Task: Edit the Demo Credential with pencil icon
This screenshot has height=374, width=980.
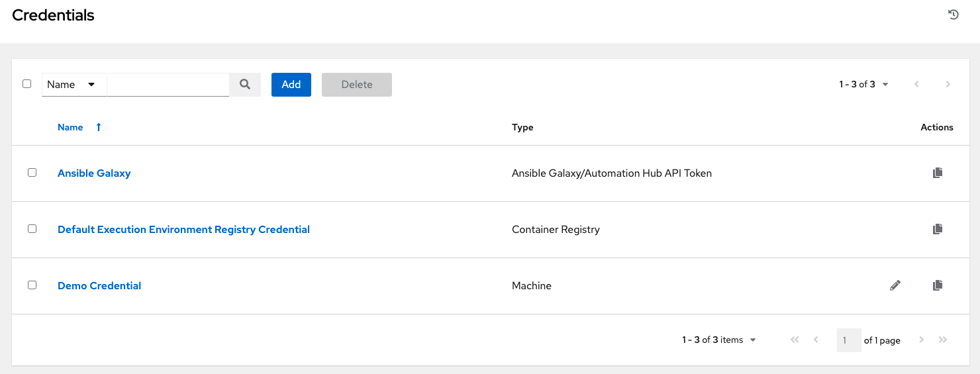Action: tap(895, 285)
